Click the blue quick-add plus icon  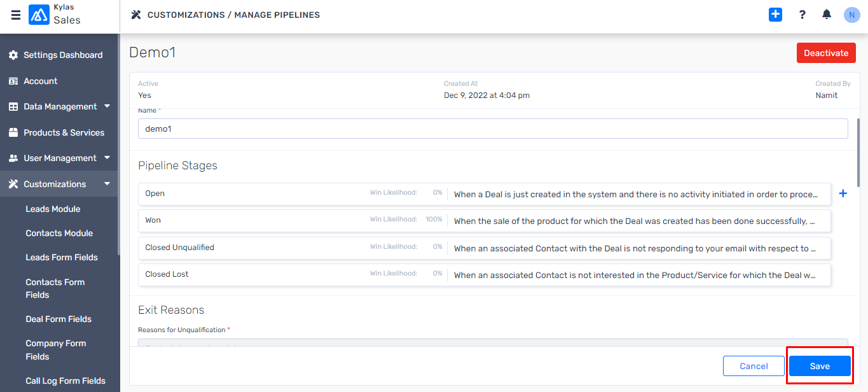(x=775, y=15)
